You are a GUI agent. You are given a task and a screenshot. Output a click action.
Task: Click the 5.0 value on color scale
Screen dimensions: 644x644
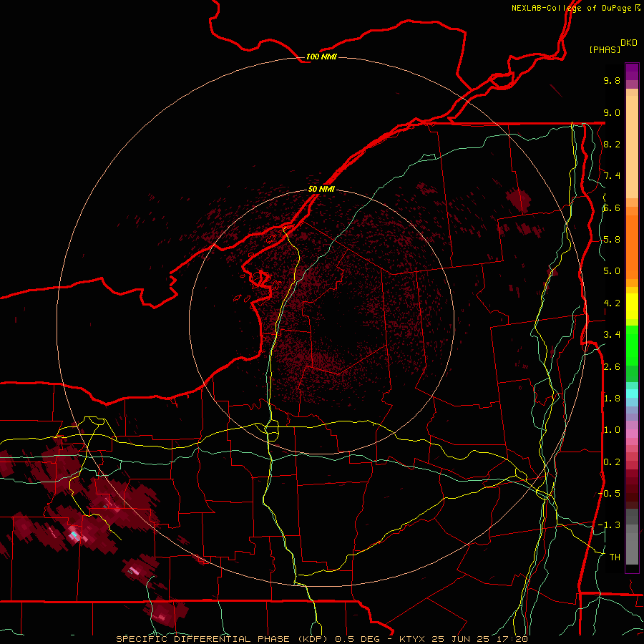click(x=612, y=271)
